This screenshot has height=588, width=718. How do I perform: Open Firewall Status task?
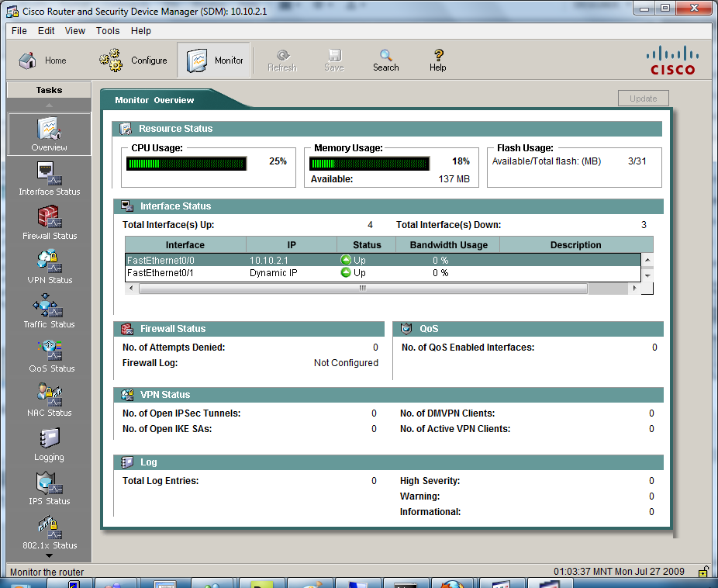coord(49,223)
